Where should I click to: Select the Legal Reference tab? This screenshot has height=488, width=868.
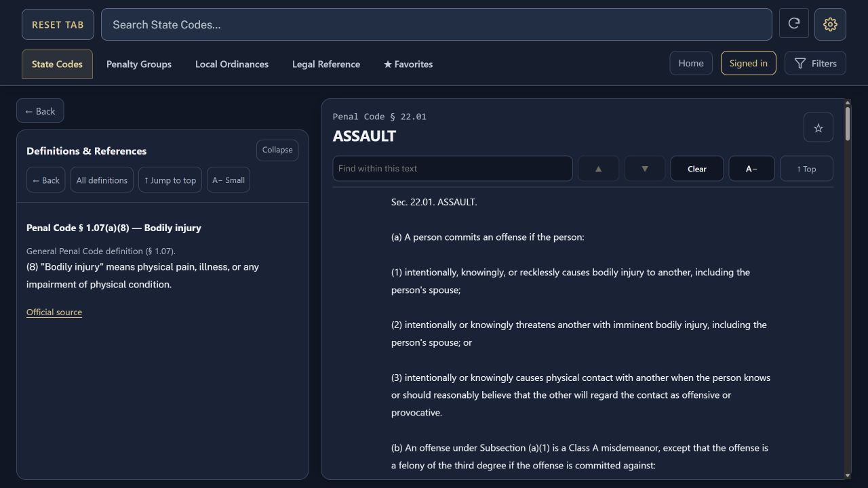[x=326, y=64]
